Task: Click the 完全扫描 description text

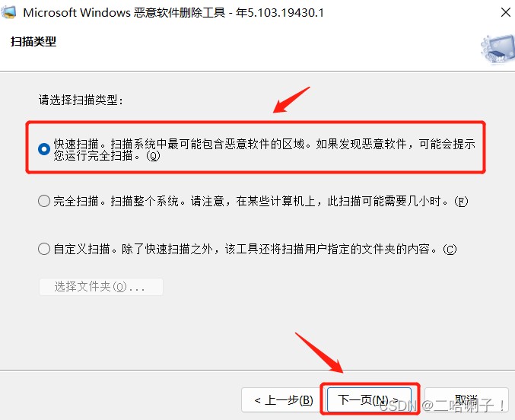Action: [x=260, y=201]
